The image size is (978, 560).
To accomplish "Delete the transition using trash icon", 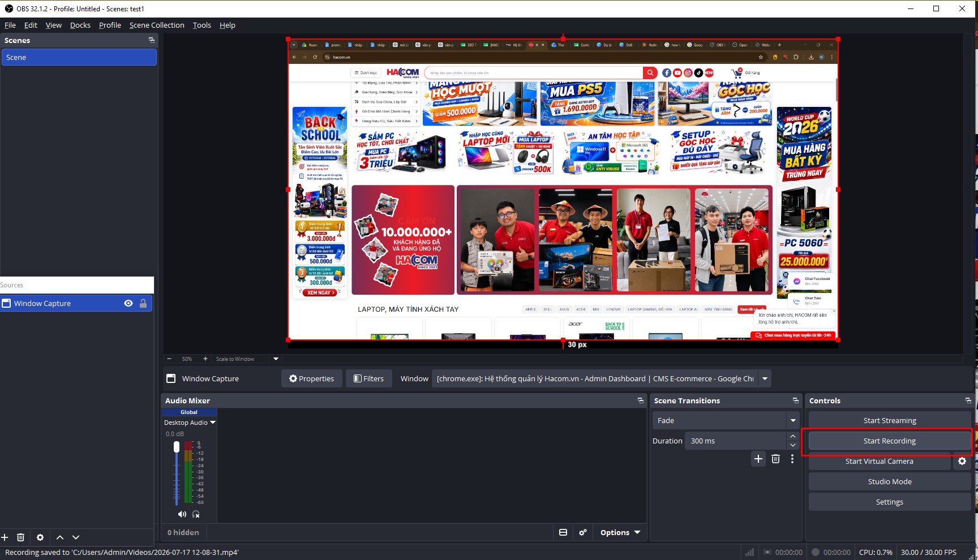I will [775, 459].
